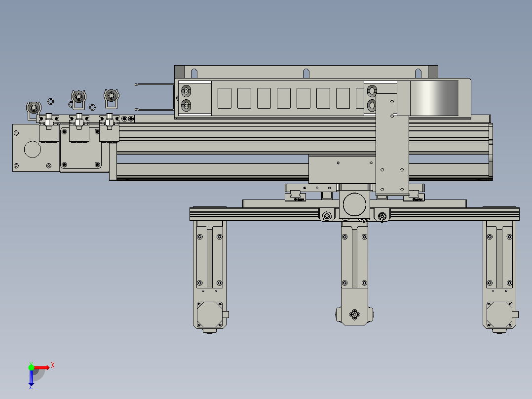Select the octagonal motor at the left leg's bottom
Viewport: 532px width, 399px height.
coord(210,315)
